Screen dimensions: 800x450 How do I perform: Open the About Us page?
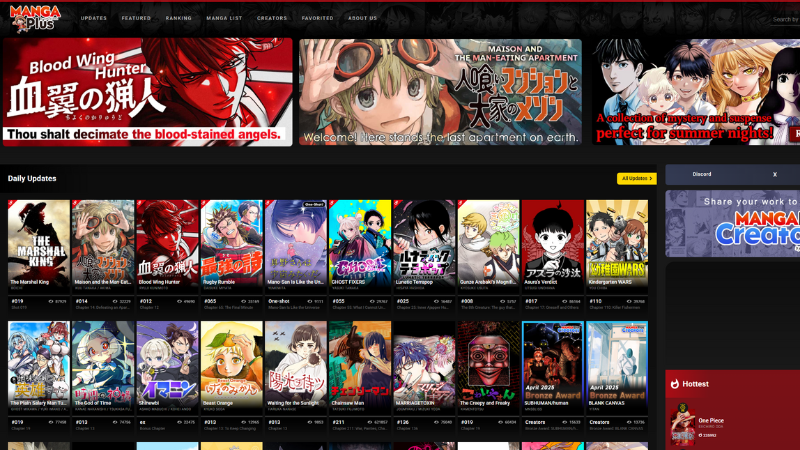[363, 18]
